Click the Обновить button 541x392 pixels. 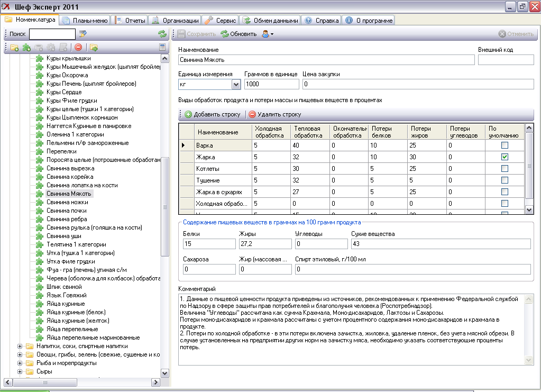(239, 34)
